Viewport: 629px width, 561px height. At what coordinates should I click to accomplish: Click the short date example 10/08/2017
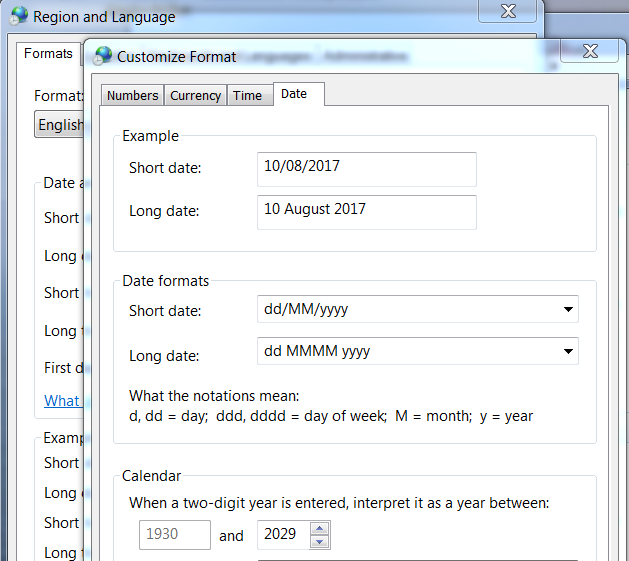pyautogui.click(x=367, y=169)
